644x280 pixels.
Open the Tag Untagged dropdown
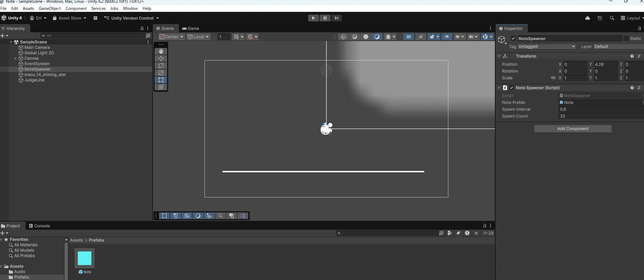pos(547,47)
